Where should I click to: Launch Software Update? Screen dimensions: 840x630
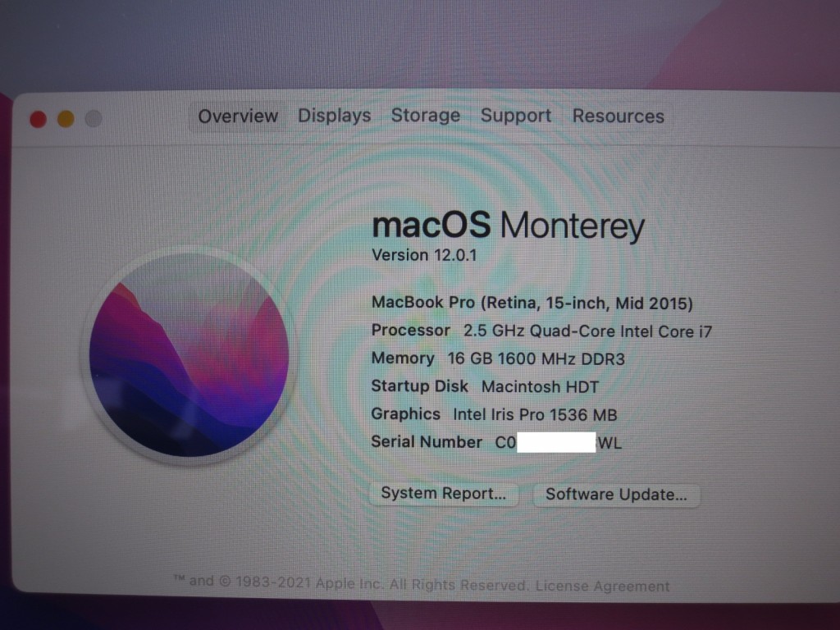(x=616, y=495)
